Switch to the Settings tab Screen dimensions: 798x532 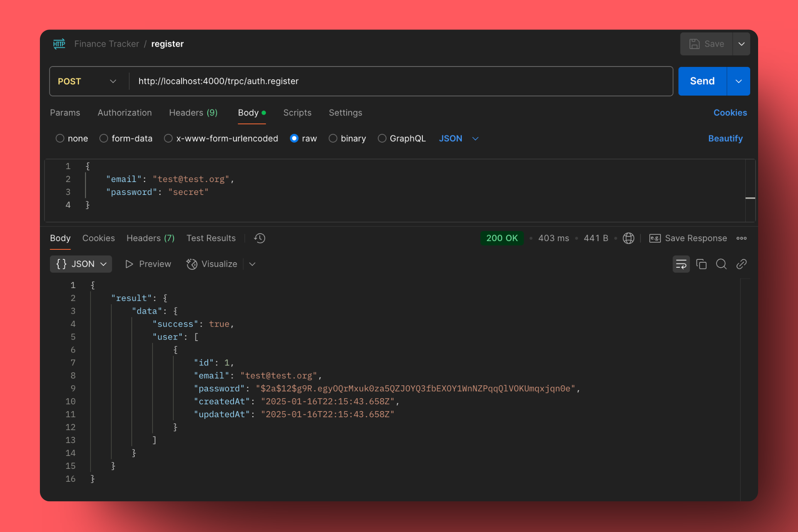pyautogui.click(x=345, y=113)
